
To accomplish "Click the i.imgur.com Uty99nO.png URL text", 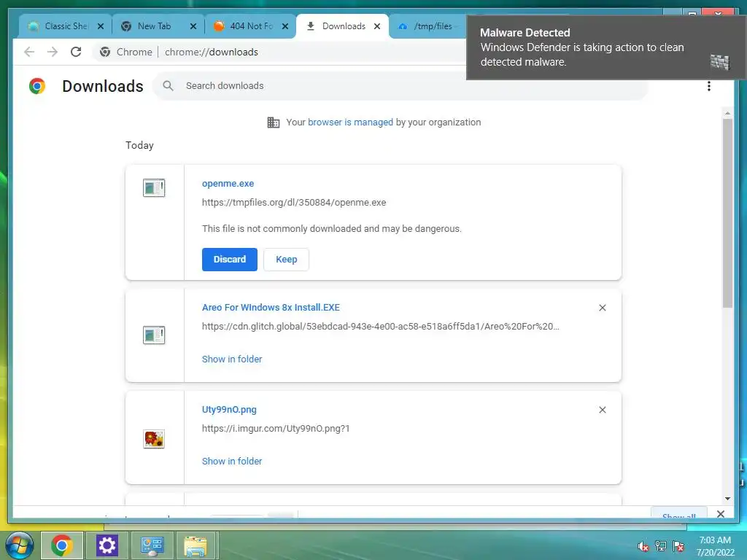I will point(276,429).
